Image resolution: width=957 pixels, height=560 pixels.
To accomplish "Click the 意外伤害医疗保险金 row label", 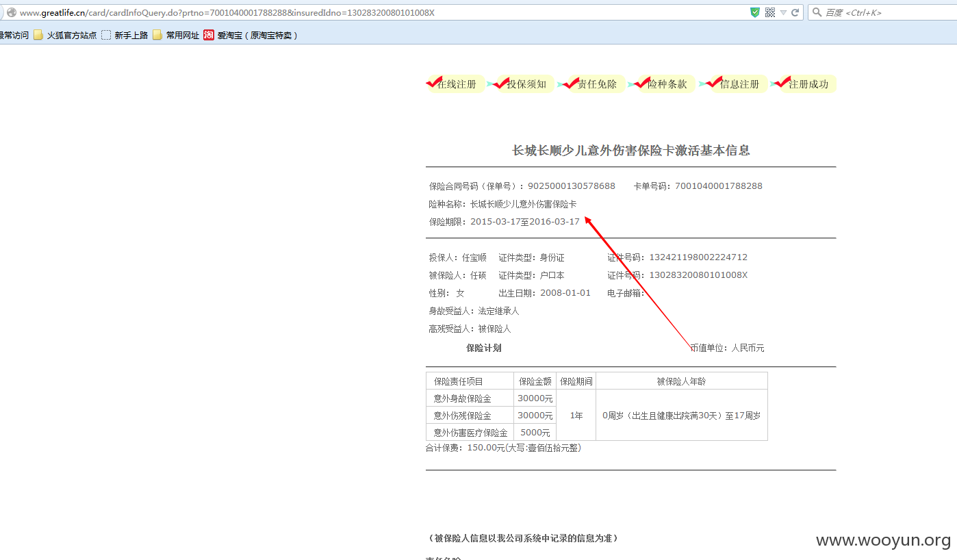I will click(471, 433).
